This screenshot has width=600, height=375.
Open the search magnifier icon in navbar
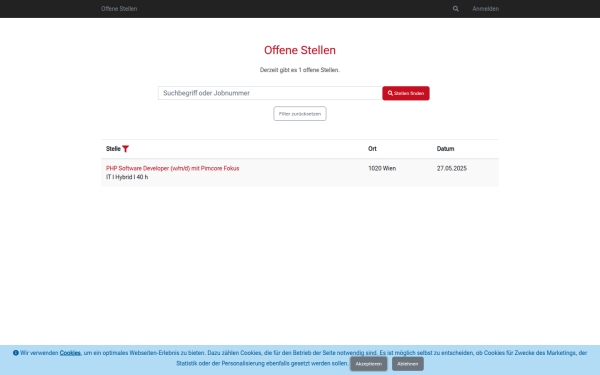[x=455, y=8]
